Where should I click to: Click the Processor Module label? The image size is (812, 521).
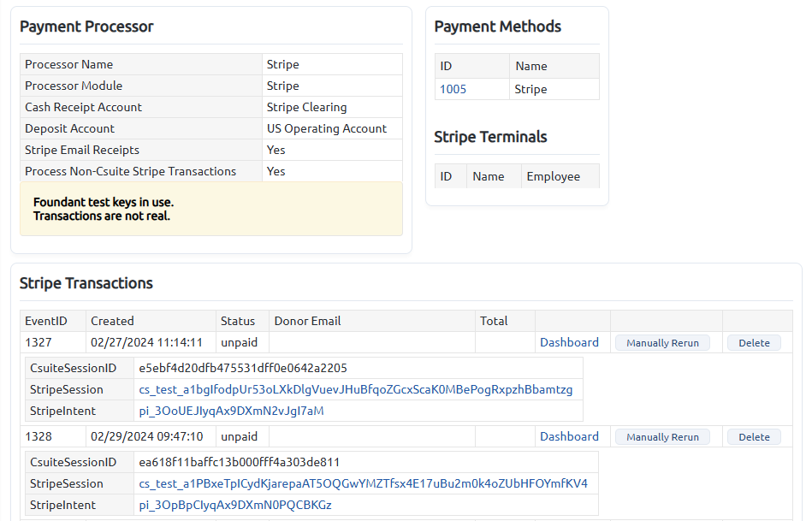(x=74, y=86)
